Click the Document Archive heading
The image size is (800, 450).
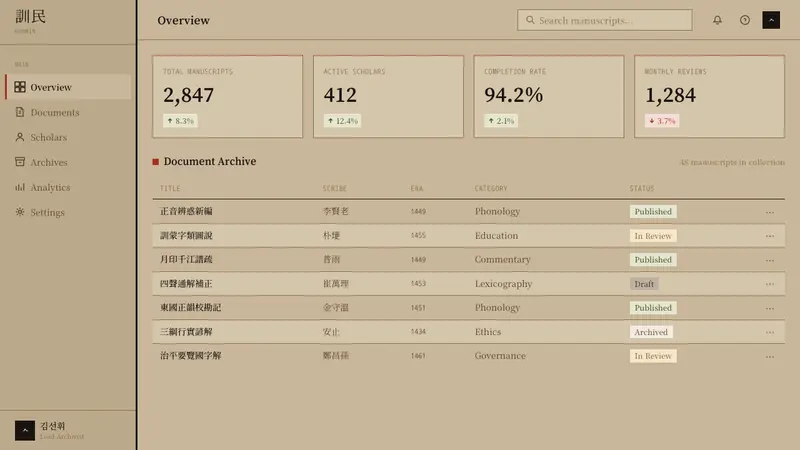[210, 161]
